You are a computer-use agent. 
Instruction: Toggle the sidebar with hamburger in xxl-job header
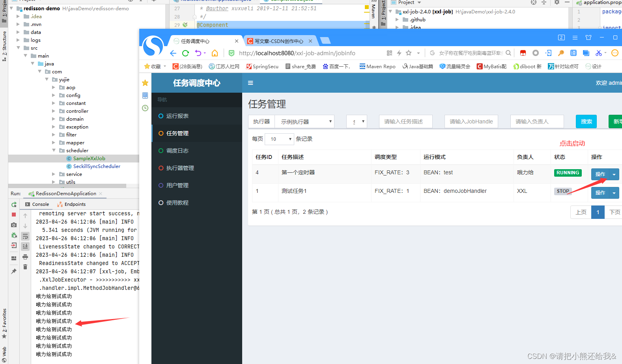coord(250,83)
